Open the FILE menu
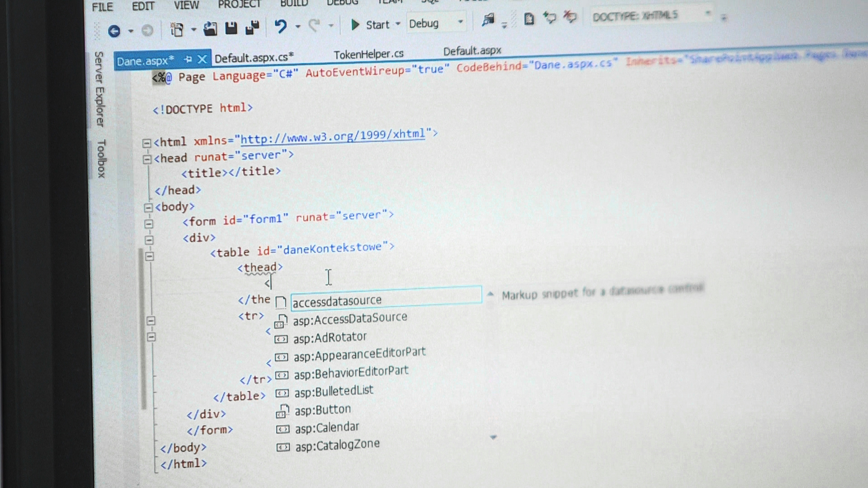 tap(103, 7)
